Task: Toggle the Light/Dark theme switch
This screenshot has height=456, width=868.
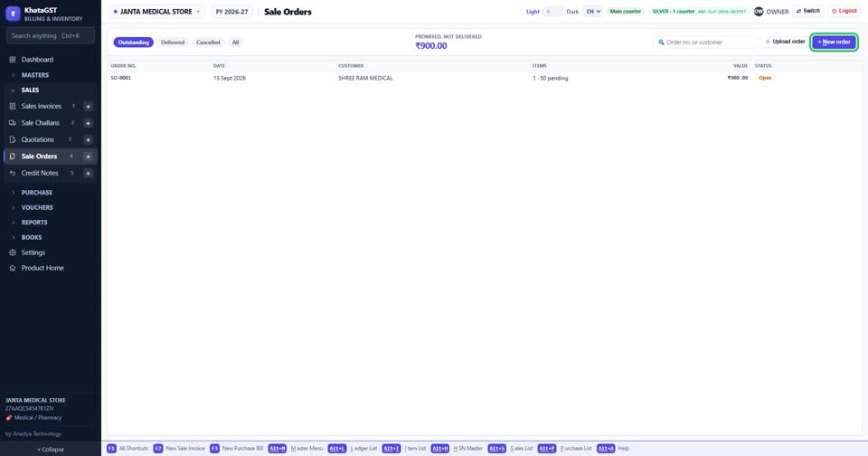Action: click(x=552, y=12)
